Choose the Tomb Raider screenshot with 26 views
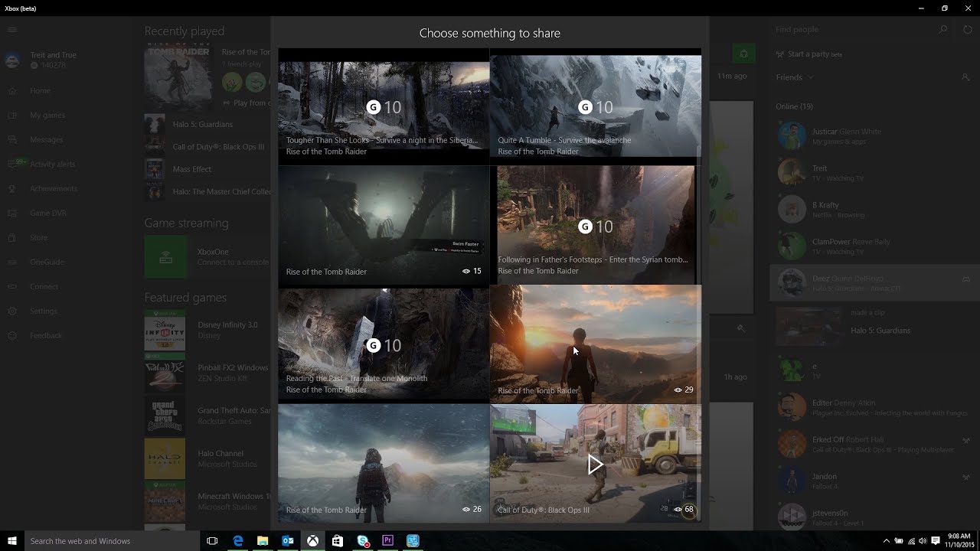The width and height of the screenshot is (980, 551). (x=384, y=465)
